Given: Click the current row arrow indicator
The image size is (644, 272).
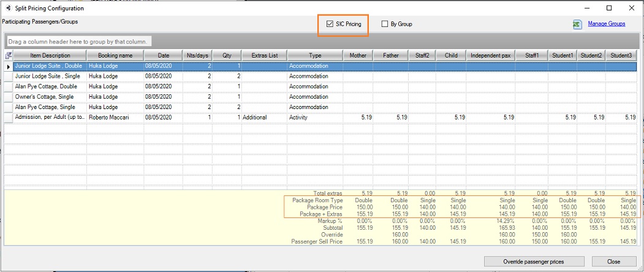Looking at the screenshot, I should tap(9, 66).
